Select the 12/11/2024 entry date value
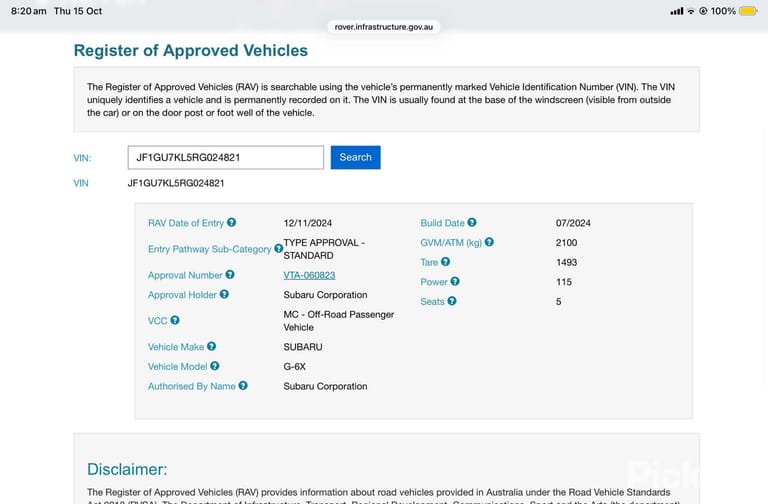 click(308, 223)
